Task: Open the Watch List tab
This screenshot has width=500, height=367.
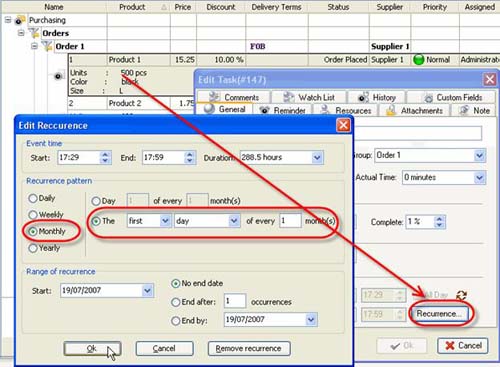Action: click(x=309, y=97)
